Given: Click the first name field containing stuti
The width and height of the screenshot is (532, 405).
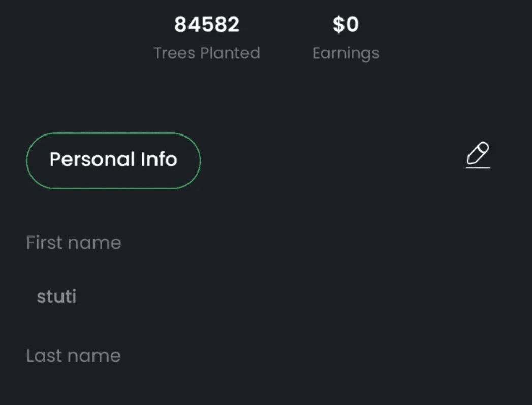Looking at the screenshot, I should pyautogui.click(x=56, y=297).
